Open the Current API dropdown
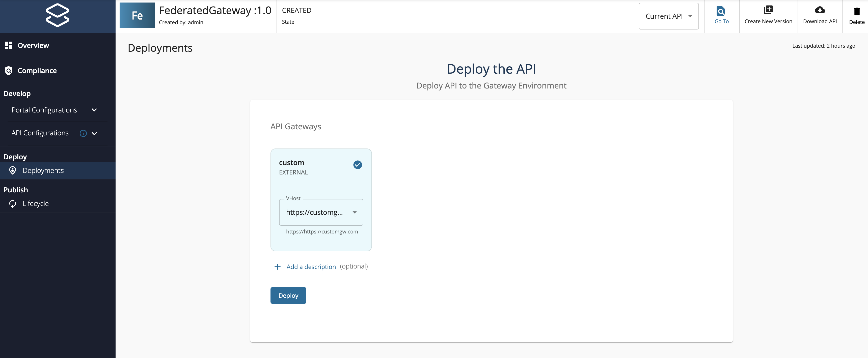The width and height of the screenshot is (868, 358). [x=668, y=16]
